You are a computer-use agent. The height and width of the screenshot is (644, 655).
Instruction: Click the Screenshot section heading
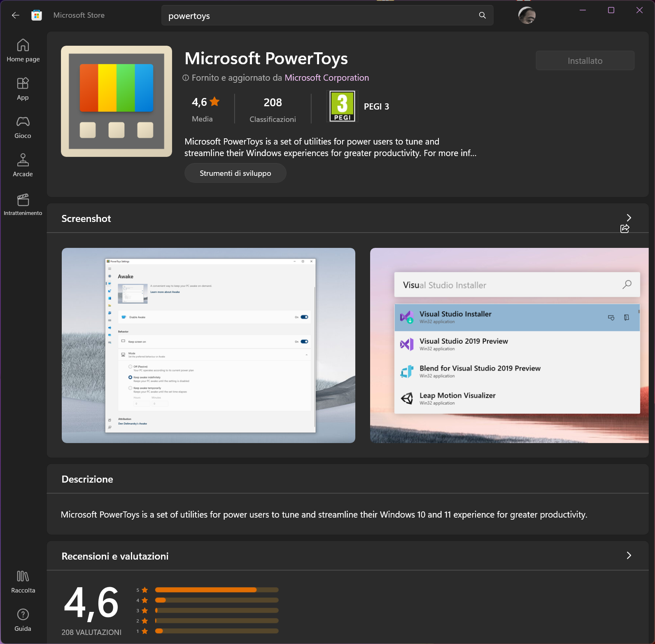[86, 219]
